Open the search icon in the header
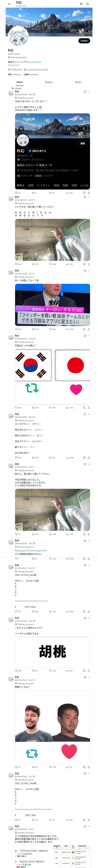Viewport: 98px width, 868px height. [x=88, y=4]
